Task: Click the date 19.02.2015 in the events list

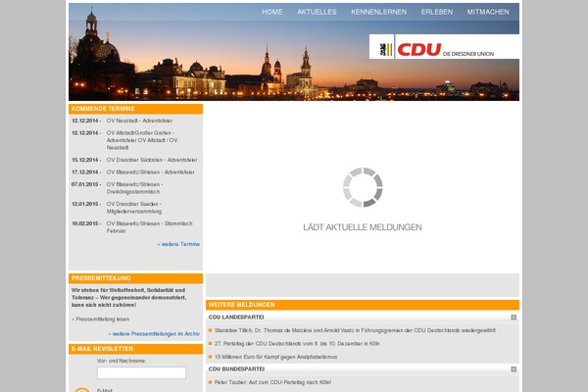Action: pyautogui.click(x=85, y=223)
